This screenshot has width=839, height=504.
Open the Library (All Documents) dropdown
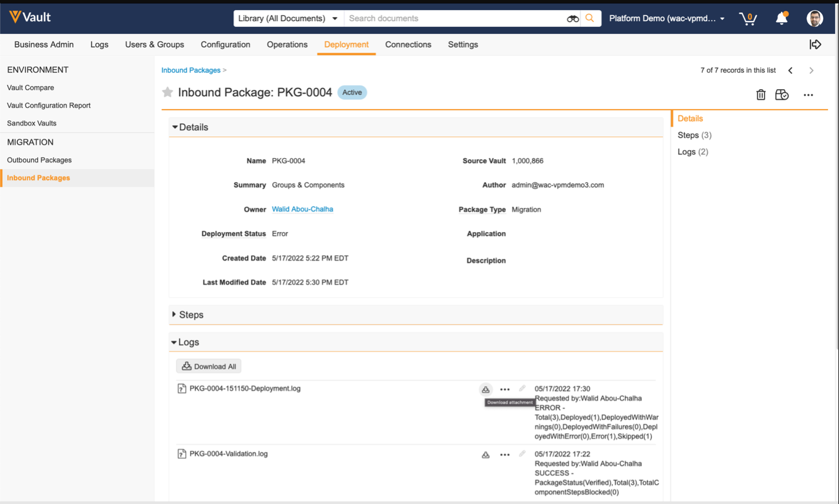pyautogui.click(x=288, y=19)
